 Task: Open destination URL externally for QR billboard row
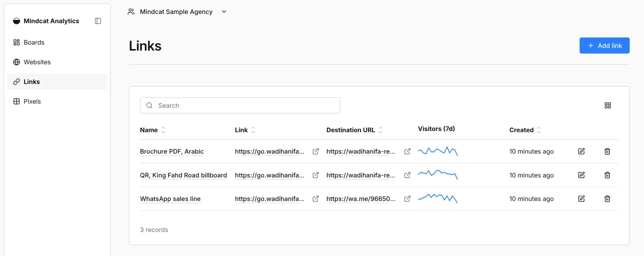(x=407, y=175)
